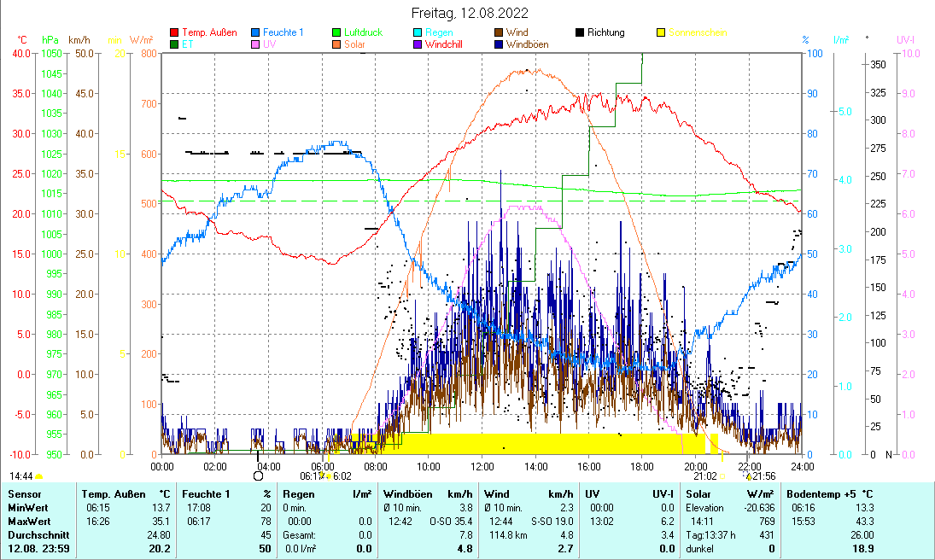The width and height of the screenshot is (935, 560).
Task: Click the red Temp. Außen legend square
Action: [175, 32]
